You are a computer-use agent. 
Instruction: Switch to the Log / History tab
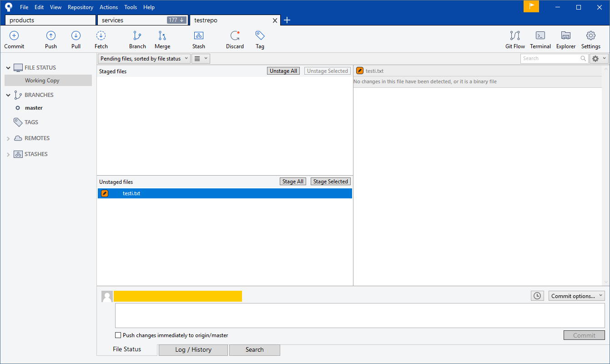coord(193,349)
